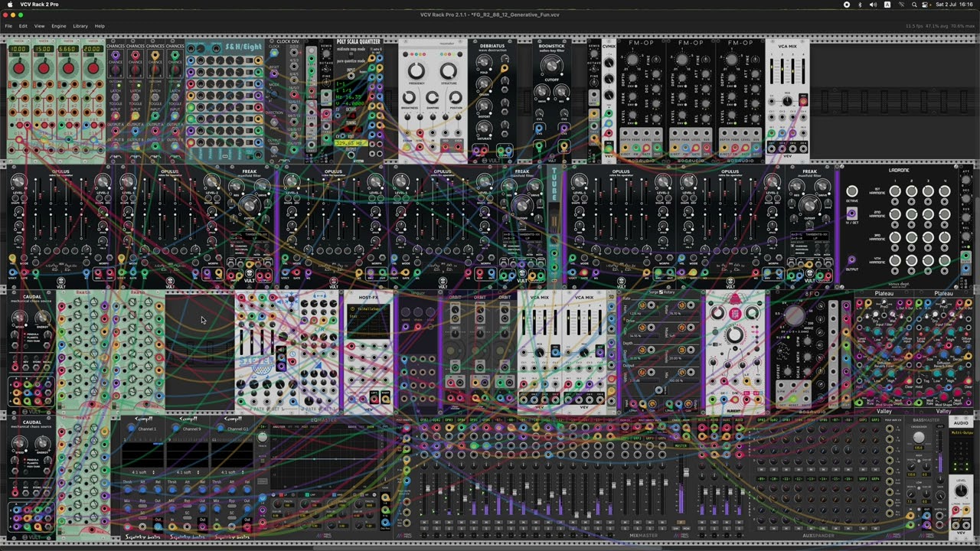Click the BASSMASTER CROSSOVER knob

[x=919, y=438]
